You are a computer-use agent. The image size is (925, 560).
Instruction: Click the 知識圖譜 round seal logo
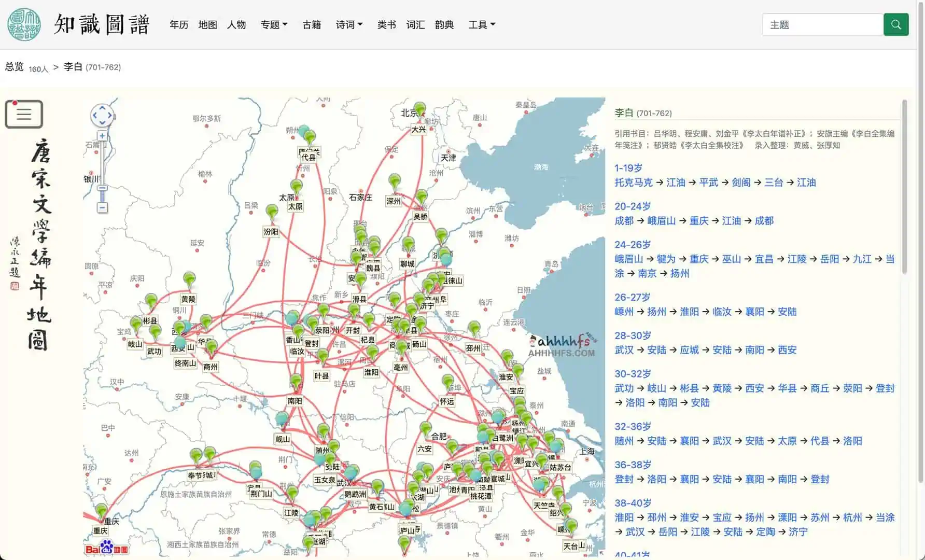point(24,24)
